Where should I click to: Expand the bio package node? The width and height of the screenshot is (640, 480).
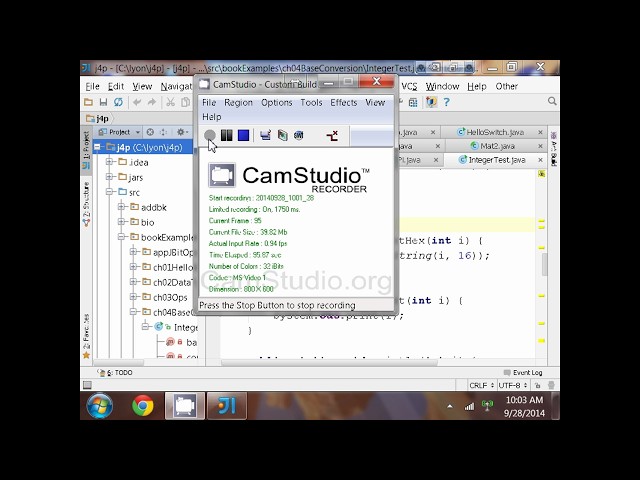tap(121, 222)
